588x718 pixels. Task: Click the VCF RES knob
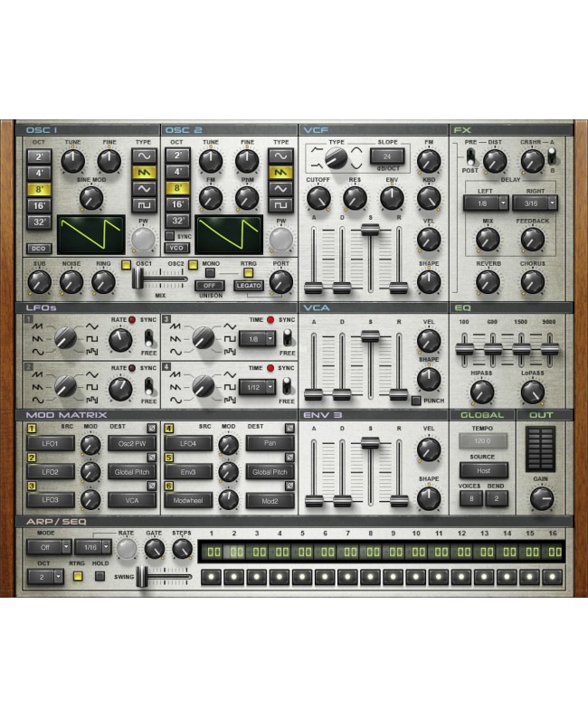355,198
